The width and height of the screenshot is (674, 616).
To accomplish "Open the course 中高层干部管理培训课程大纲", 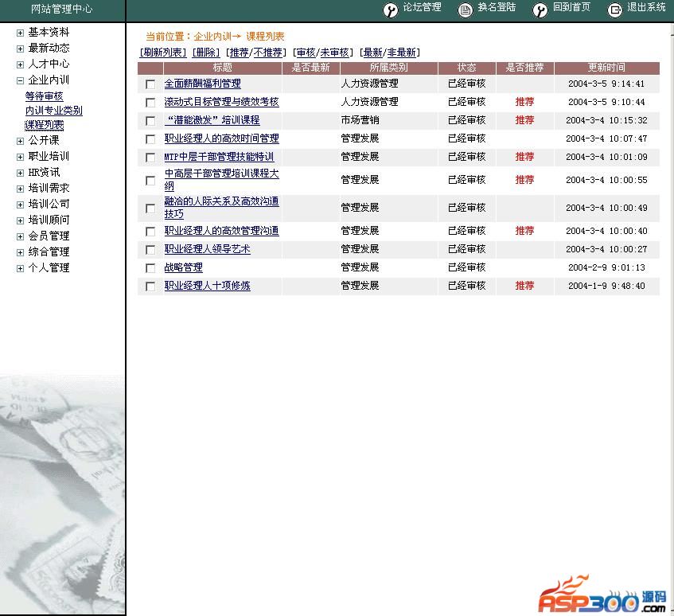I will (222, 180).
